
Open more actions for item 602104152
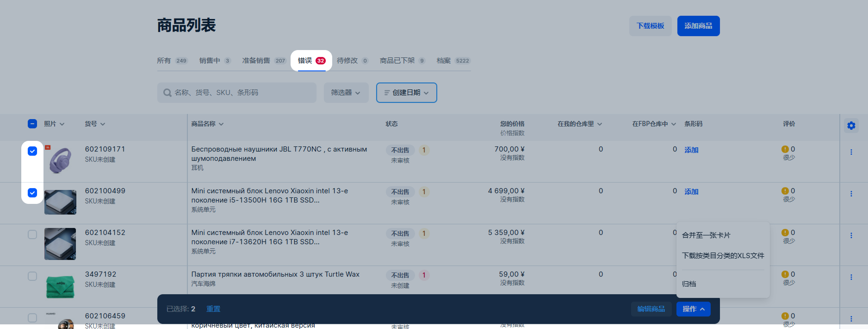point(851,235)
